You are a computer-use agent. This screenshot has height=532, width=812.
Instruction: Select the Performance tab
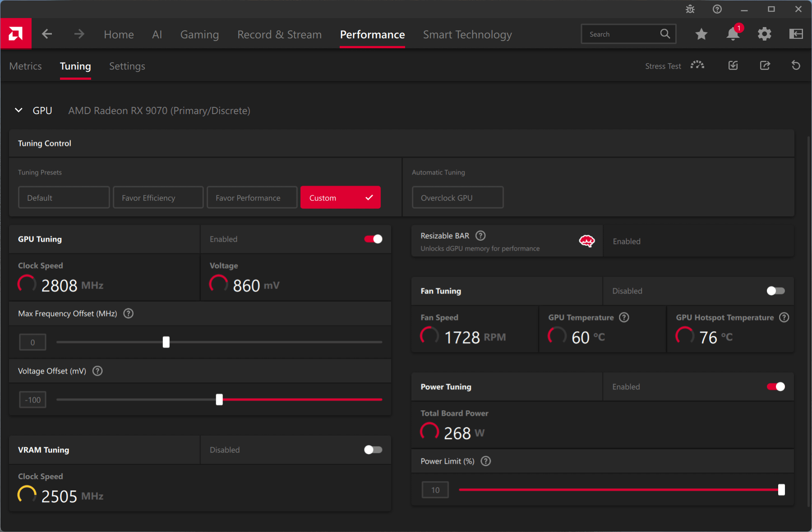click(373, 34)
